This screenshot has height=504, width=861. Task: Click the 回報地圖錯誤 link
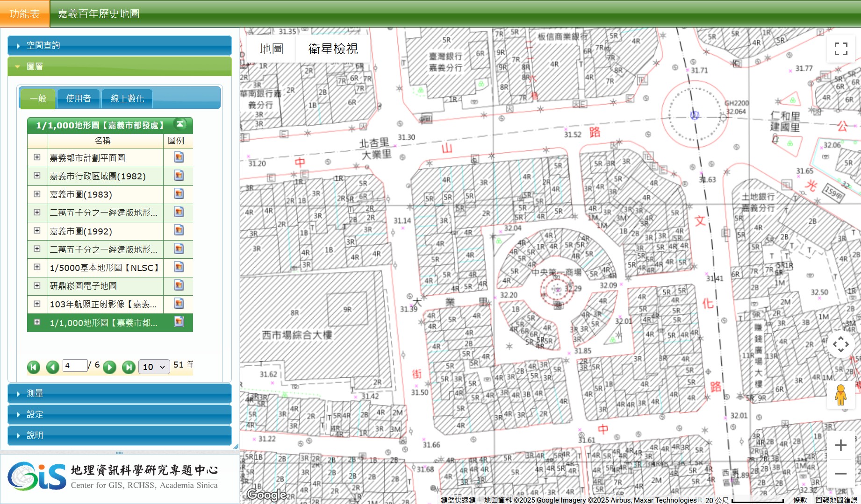[836, 500]
